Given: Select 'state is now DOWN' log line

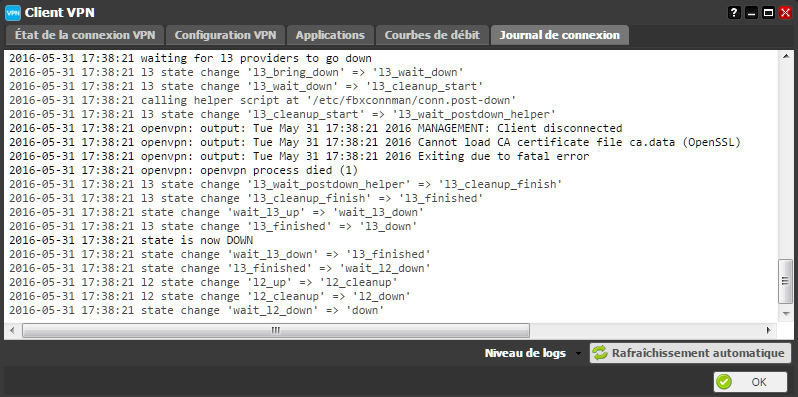Looking at the screenshot, I should click(131, 240).
